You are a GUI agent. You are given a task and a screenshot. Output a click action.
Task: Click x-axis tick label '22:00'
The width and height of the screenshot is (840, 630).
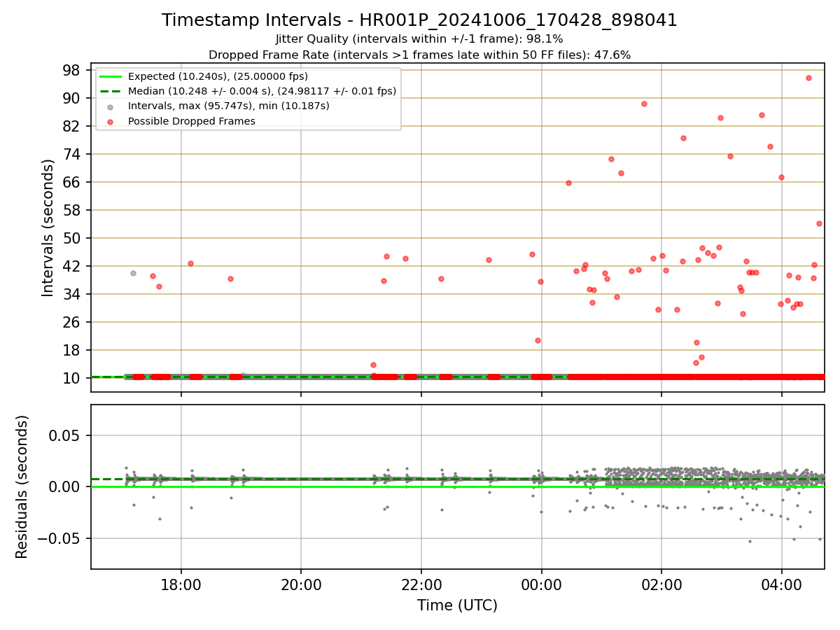coord(421,584)
